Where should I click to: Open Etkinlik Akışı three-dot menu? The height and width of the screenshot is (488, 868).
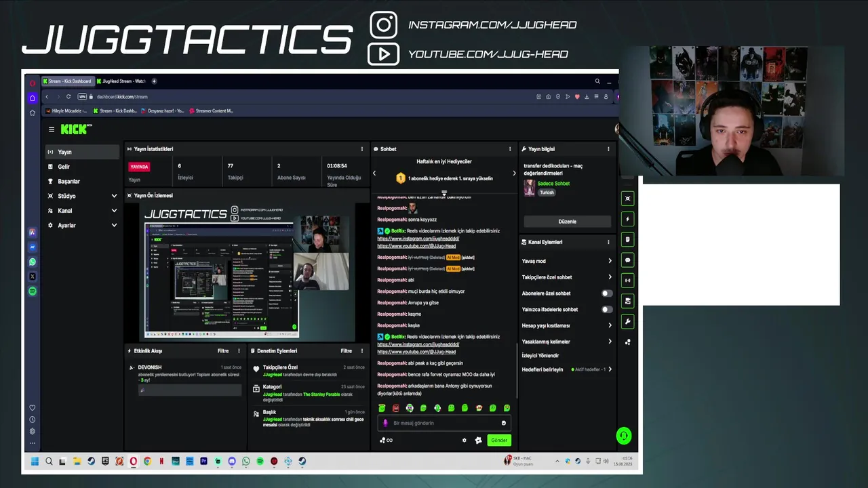(x=239, y=351)
